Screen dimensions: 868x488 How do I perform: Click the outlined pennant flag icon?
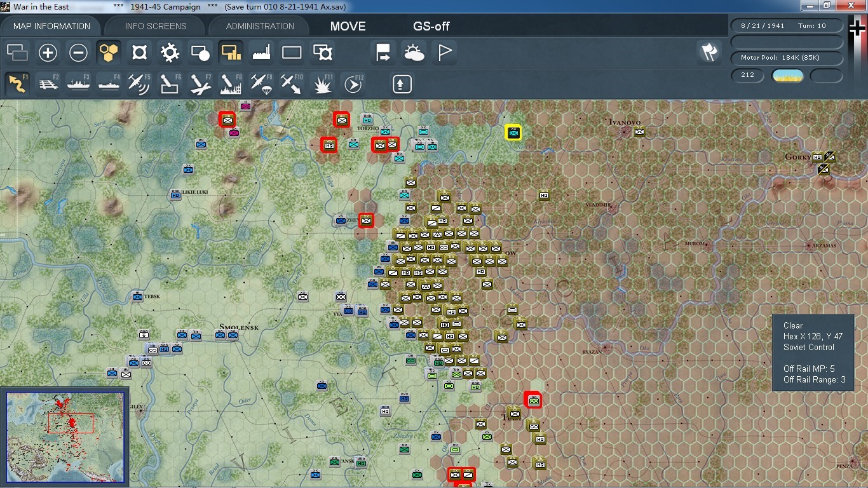pos(444,53)
